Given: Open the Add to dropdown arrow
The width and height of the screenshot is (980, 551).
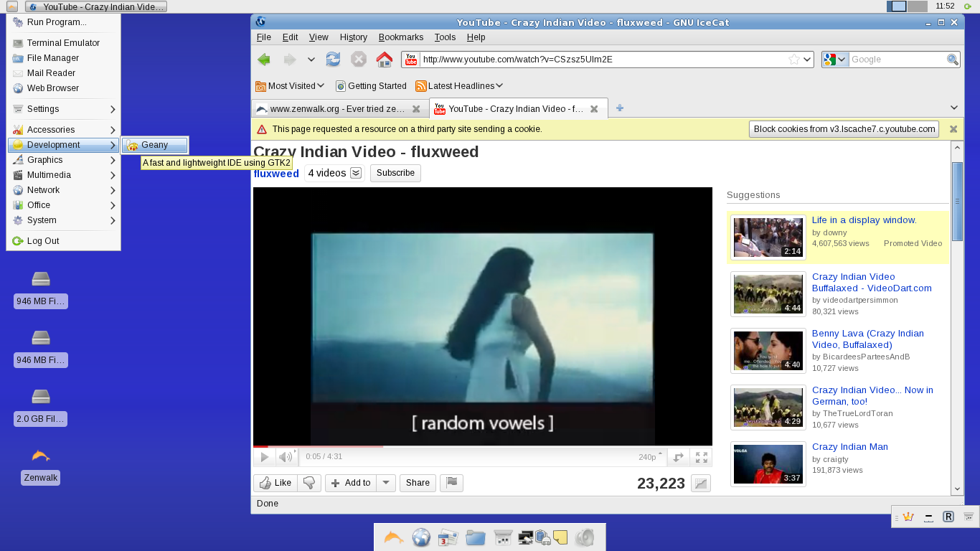Looking at the screenshot, I should coord(386,483).
